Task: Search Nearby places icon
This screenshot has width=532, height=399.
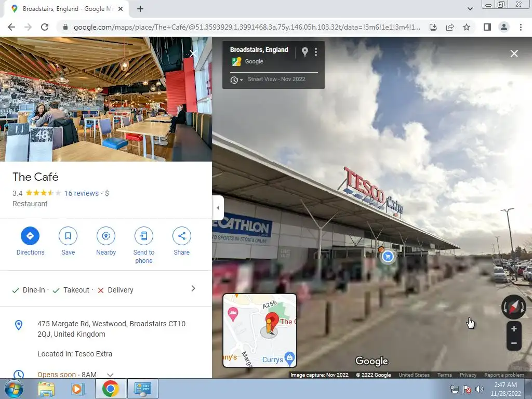Action: click(x=106, y=236)
